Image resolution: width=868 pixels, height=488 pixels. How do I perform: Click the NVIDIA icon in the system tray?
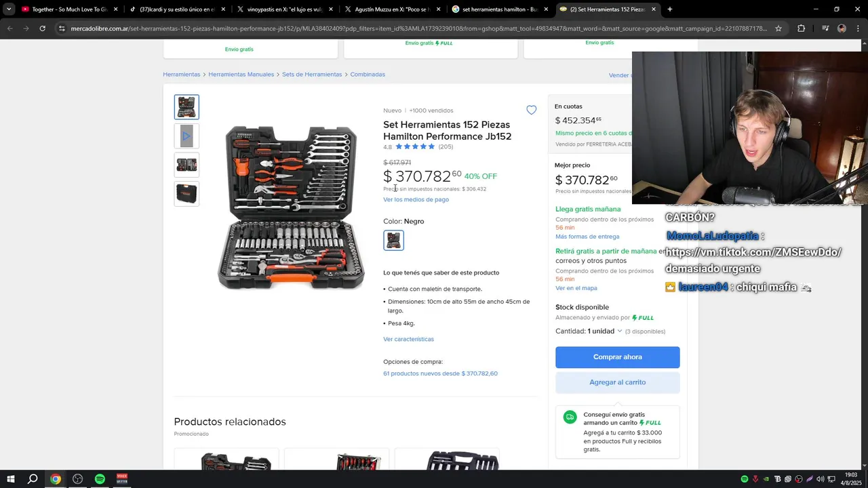click(x=766, y=479)
